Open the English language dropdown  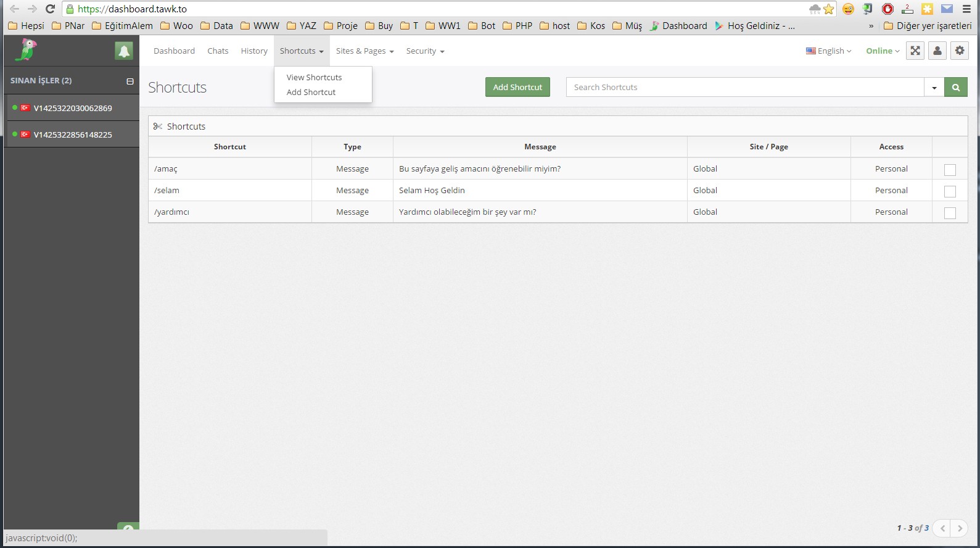828,51
